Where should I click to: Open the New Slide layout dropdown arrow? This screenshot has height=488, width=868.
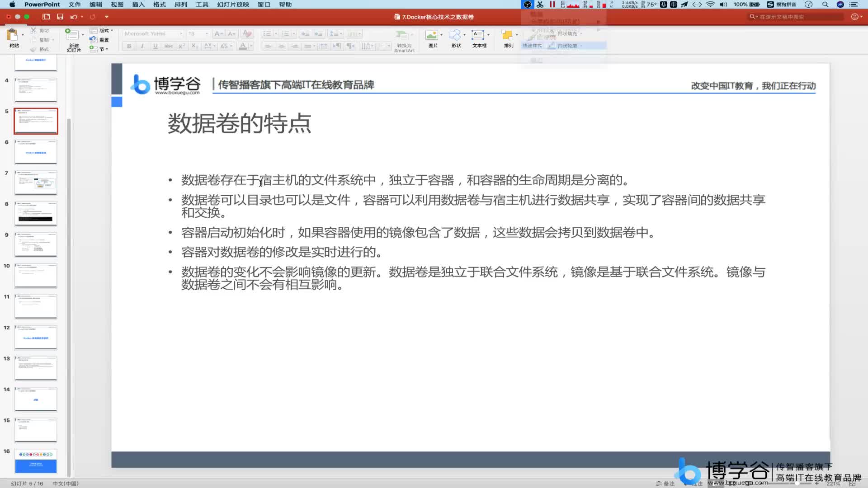tap(83, 35)
